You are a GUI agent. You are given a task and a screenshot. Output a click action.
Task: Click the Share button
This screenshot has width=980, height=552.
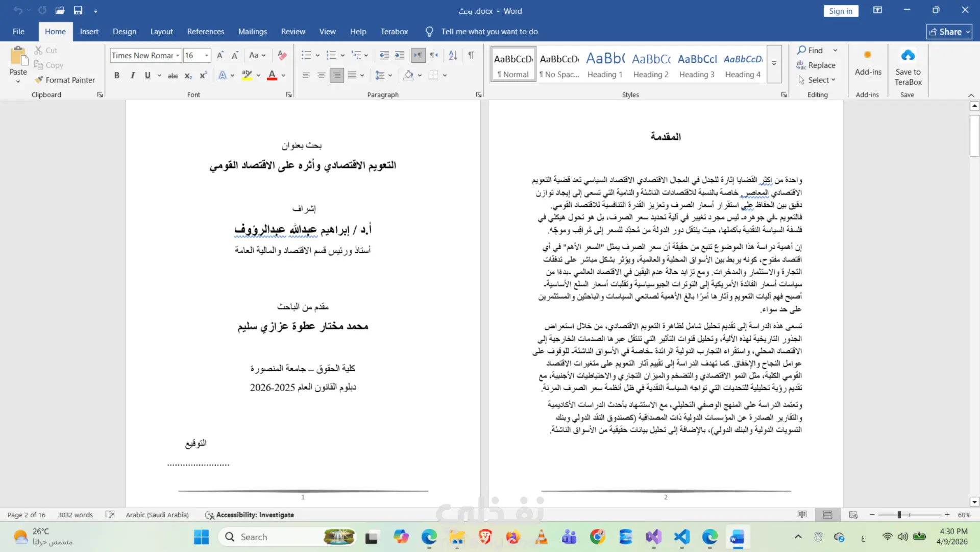[x=949, y=32]
